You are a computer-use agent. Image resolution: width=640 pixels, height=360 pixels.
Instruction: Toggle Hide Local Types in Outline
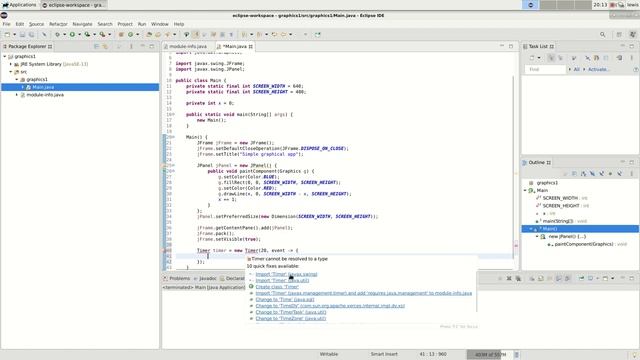point(619,174)
